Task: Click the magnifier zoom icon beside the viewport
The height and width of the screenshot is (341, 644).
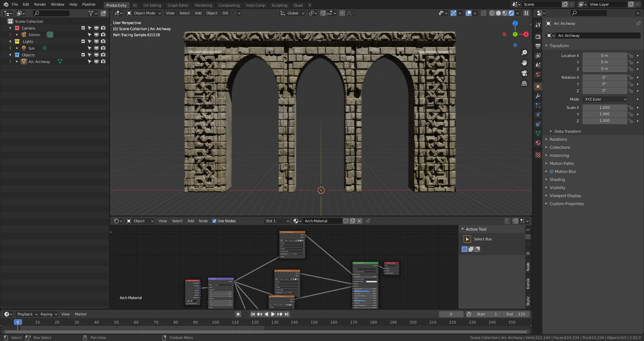Action: click(525, 52)
